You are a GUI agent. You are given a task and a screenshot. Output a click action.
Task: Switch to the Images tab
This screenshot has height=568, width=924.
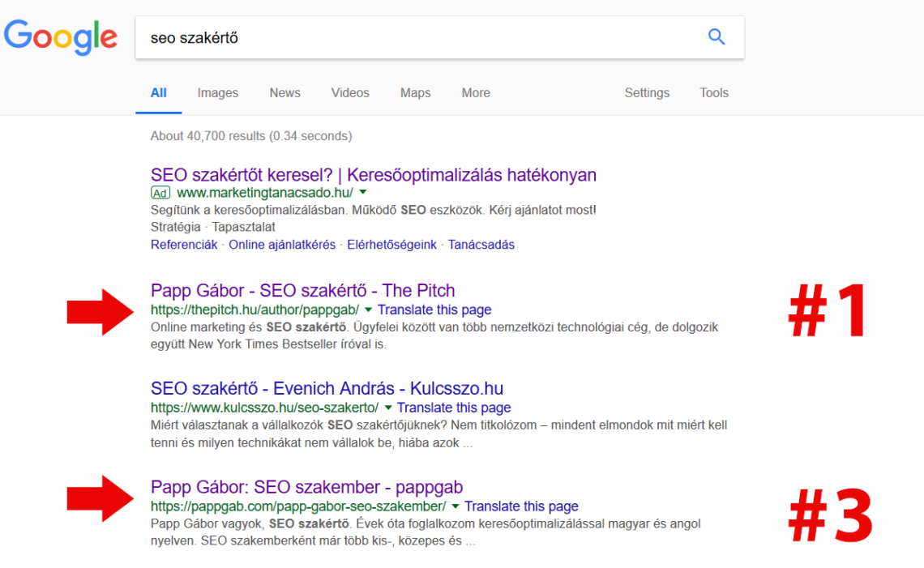(217, 93)
